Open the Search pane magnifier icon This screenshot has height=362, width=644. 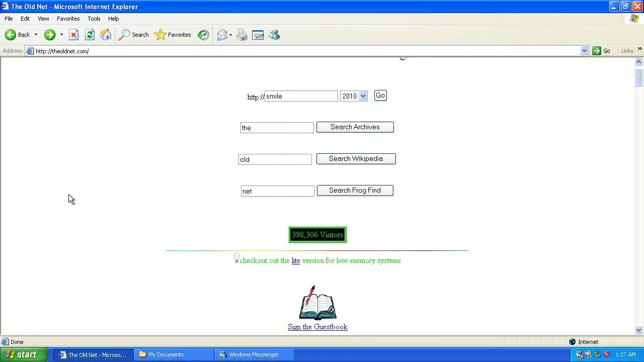[134, 35]
